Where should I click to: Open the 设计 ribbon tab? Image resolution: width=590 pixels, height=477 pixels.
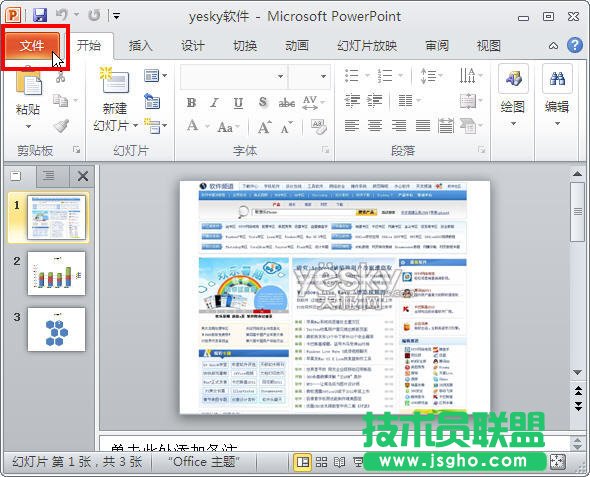[x=193, y=46]
